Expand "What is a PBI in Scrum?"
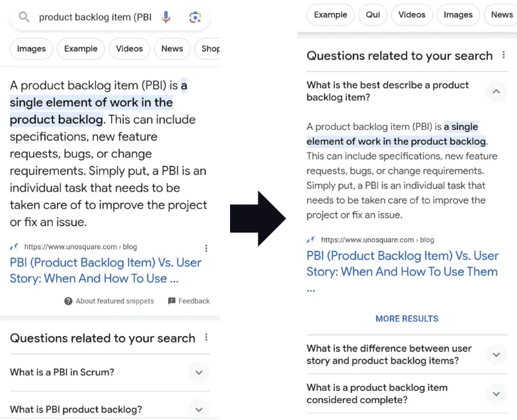Image resolution: width=517 pixels, height=420 pixels. click(199, 372)
